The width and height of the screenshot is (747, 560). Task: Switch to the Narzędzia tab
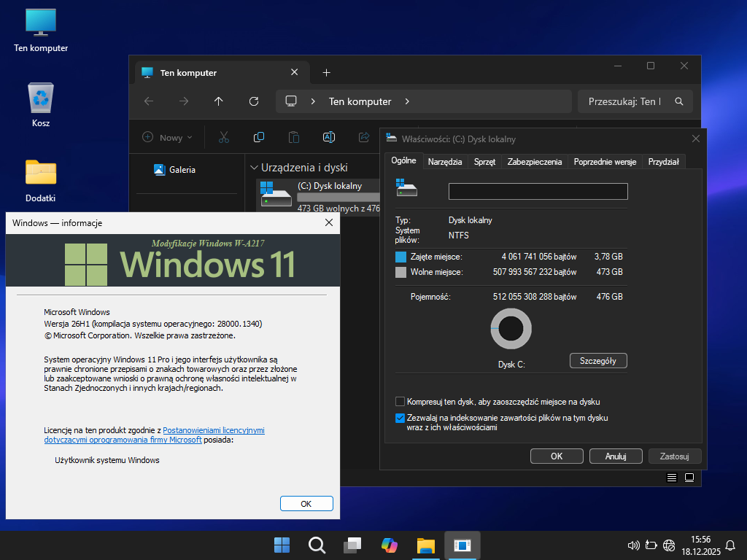coord(445,162)
